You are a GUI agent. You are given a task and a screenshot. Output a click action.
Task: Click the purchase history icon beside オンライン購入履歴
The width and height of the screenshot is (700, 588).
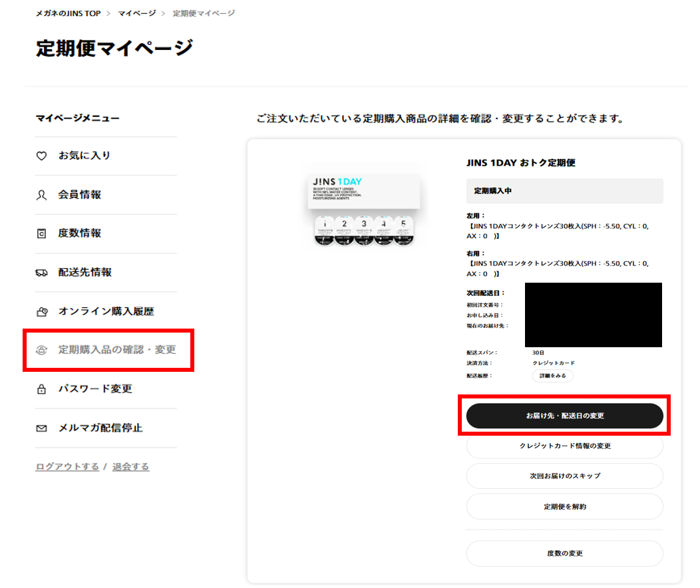point(42,311)
